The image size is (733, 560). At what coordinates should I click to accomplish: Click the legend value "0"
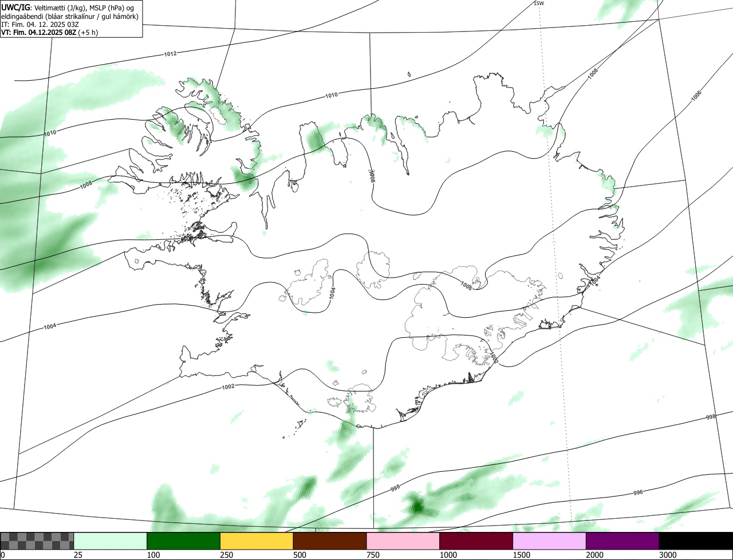point(3,555)
